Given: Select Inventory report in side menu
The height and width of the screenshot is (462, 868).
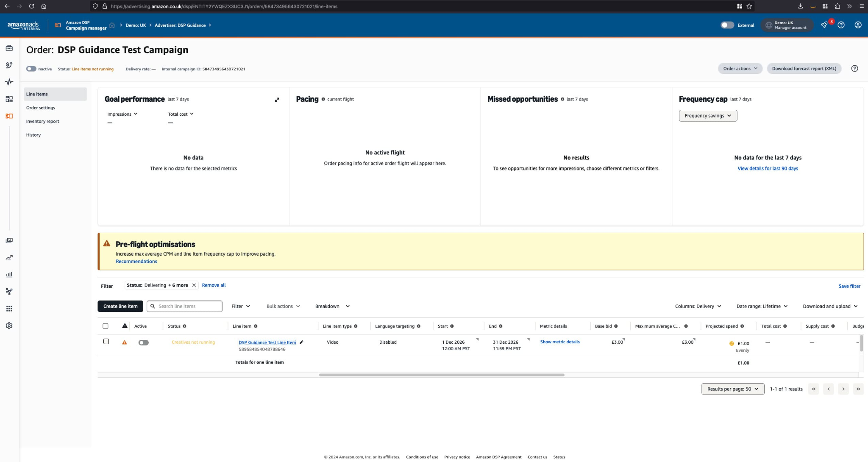Looking at the screenshot, I should 43,121.
